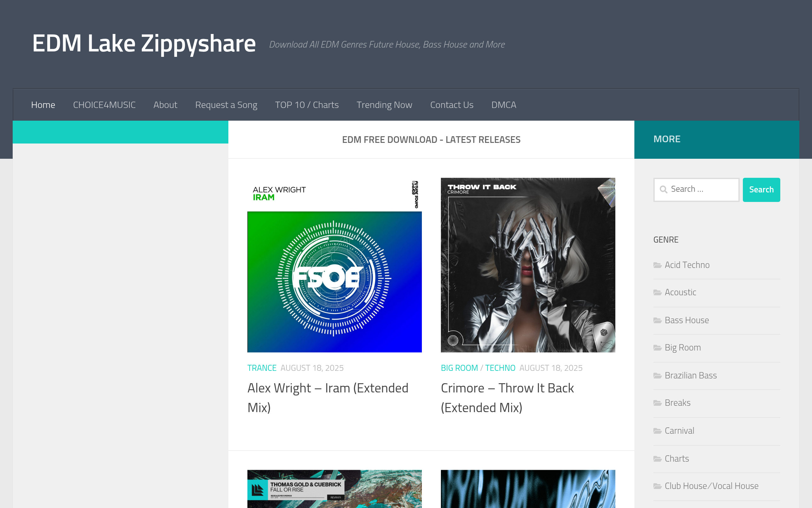Open Crimore – Throw It Back title

click(x=507, y=398)
